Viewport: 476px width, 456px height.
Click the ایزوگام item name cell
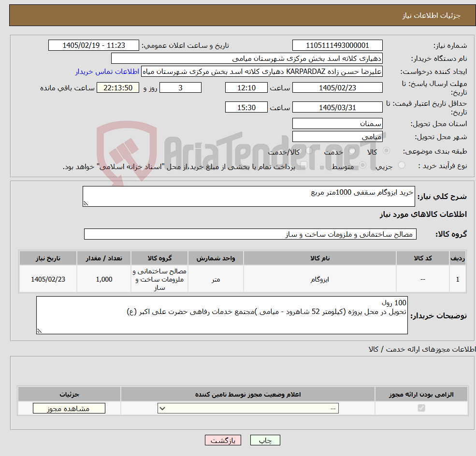[319, 279]
